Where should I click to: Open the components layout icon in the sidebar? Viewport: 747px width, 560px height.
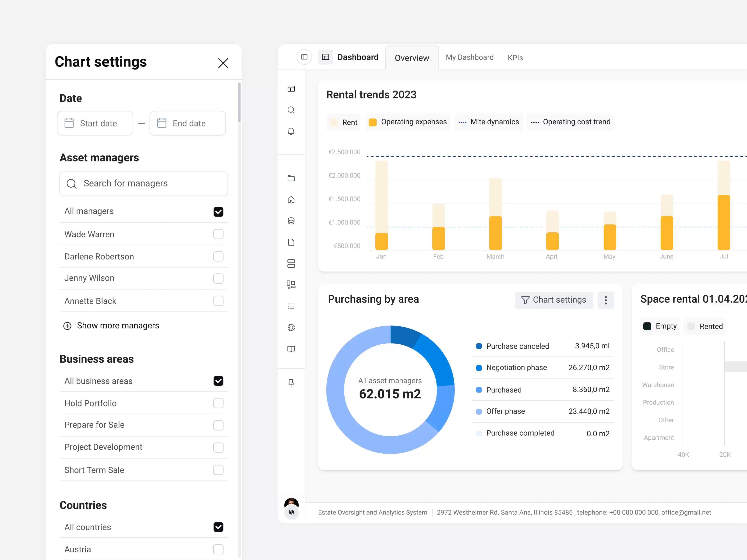pos(291,285)
